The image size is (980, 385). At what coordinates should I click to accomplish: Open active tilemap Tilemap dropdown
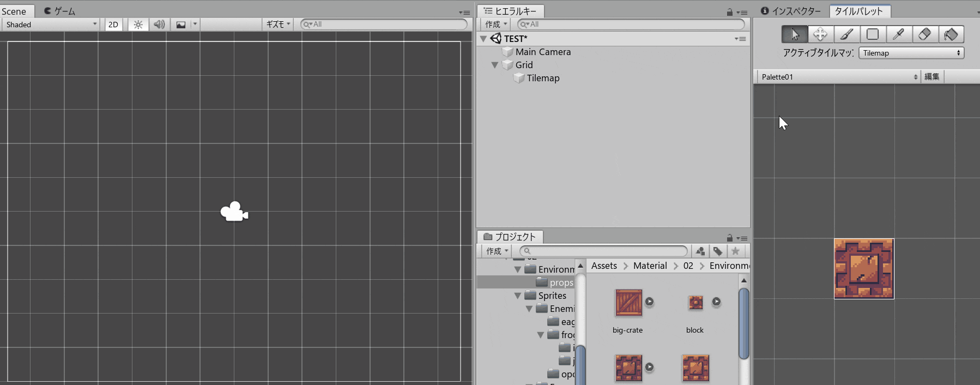(911, 53)
